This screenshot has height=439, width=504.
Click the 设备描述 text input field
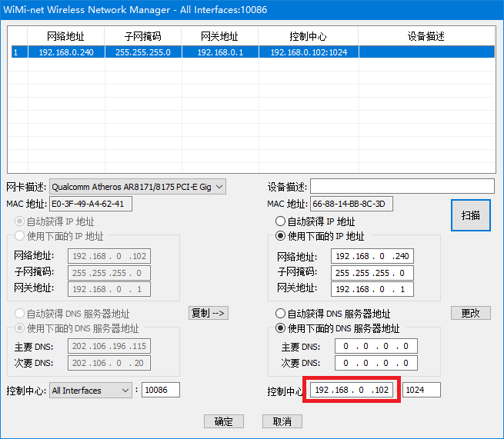click(x=402, y=186)
